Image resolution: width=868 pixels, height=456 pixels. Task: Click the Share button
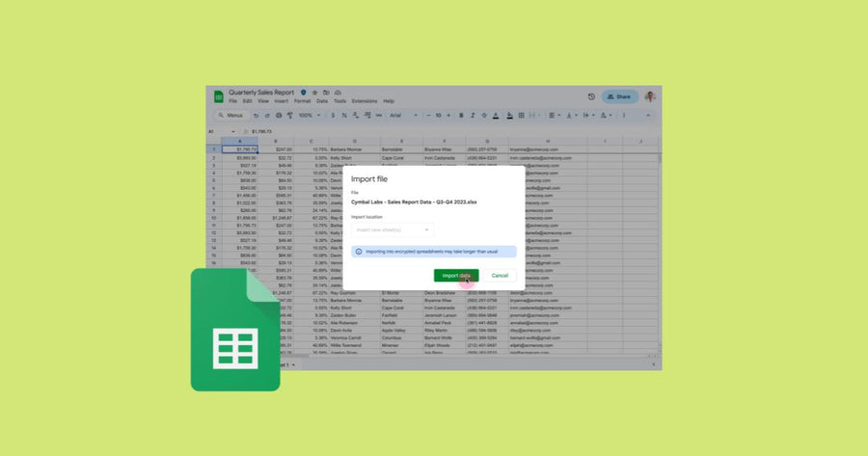[x=620, y=96]
